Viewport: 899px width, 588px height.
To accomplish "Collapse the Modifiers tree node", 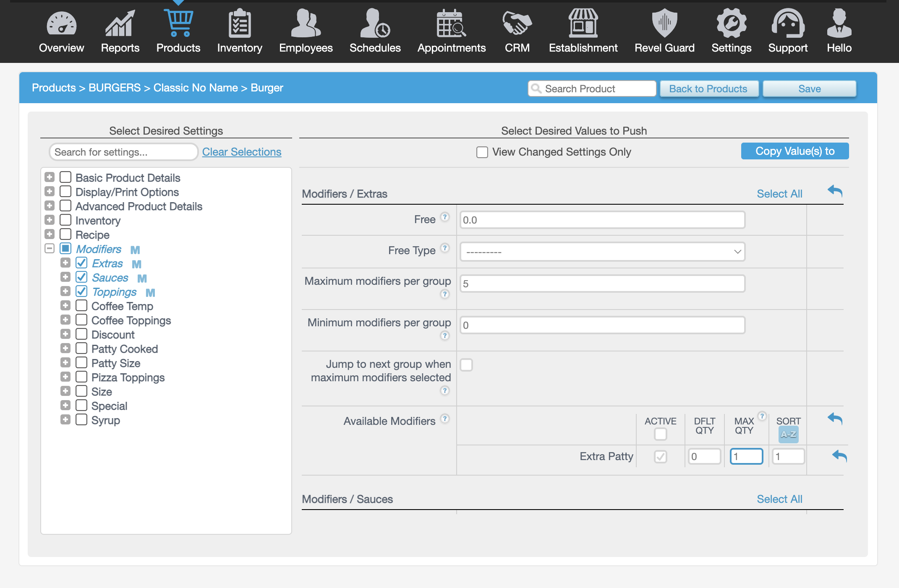I will pyautogui.click(x=50, y=249).
